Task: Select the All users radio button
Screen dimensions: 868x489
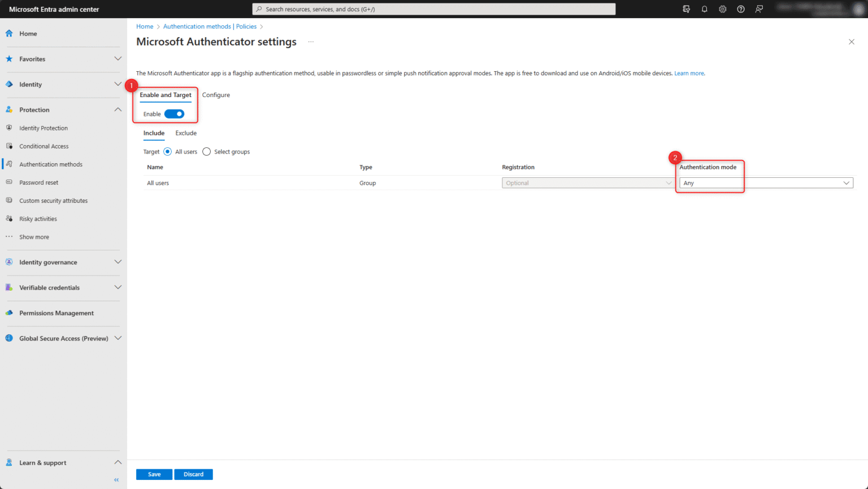Action: tap(167, 151)
